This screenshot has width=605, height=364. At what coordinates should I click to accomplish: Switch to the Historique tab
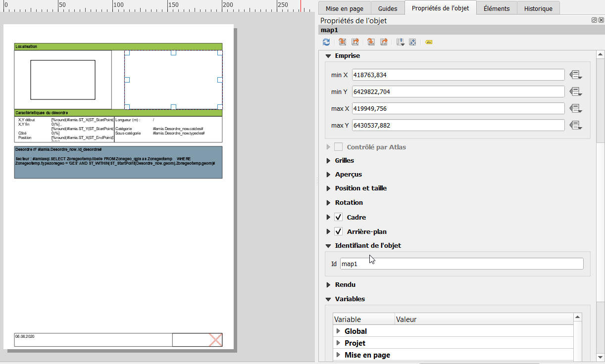538,8
